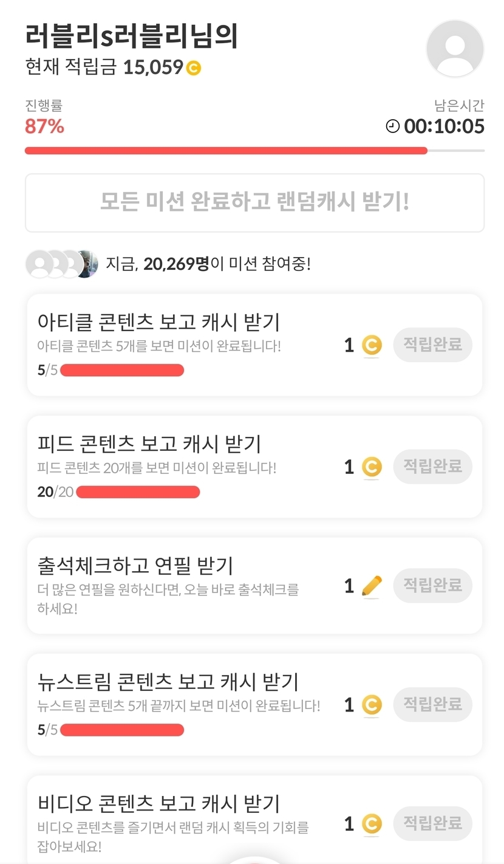Click the overall 87% mission progress bar
The width and height of the screenshot is (504, 864).
254,151
